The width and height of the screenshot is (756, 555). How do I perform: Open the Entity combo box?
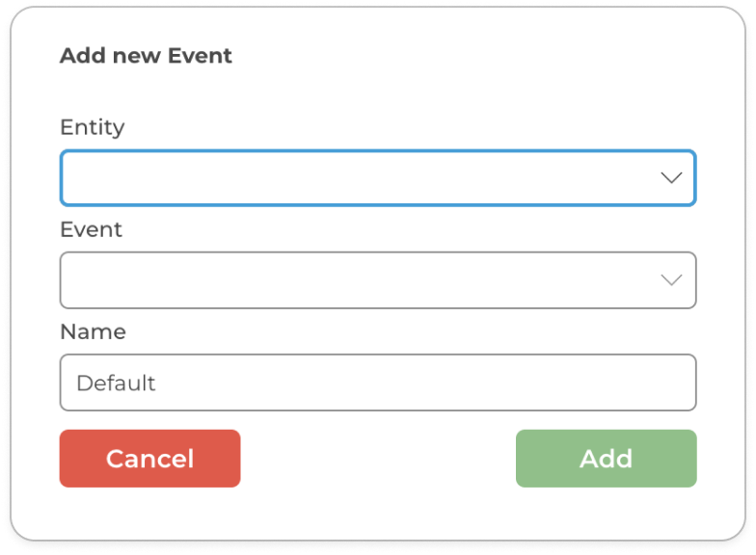coord(377,178)
